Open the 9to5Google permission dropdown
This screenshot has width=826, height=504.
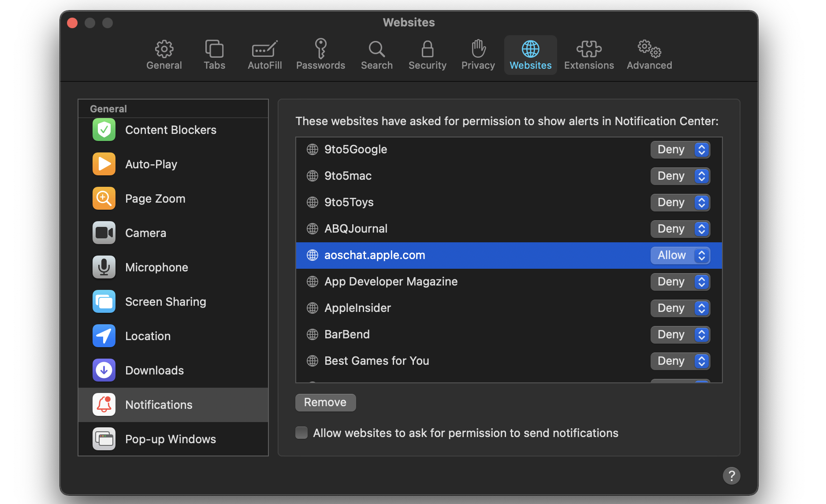click(x=680, y=150)
